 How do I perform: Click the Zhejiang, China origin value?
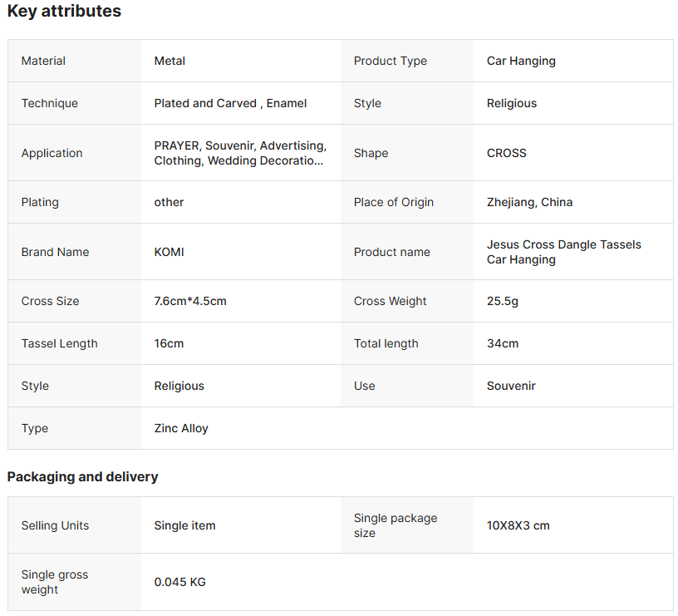pyautogui.click(x=529, y=202)
